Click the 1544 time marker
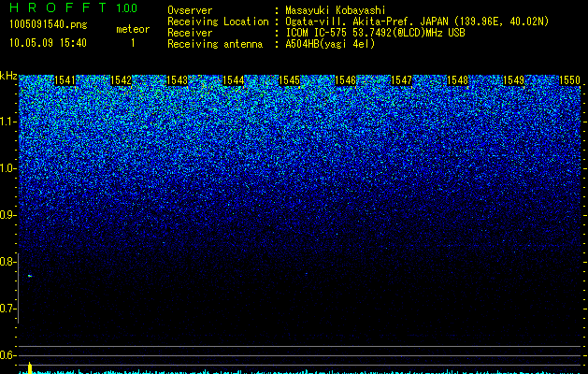 pos(234,80)
